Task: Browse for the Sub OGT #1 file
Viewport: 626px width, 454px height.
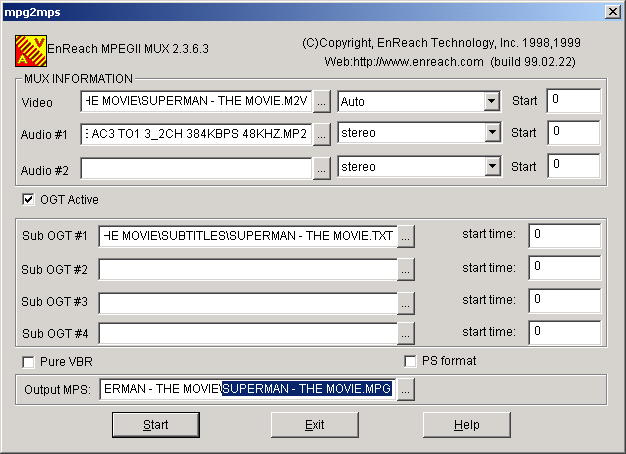Action: (405, 236)
